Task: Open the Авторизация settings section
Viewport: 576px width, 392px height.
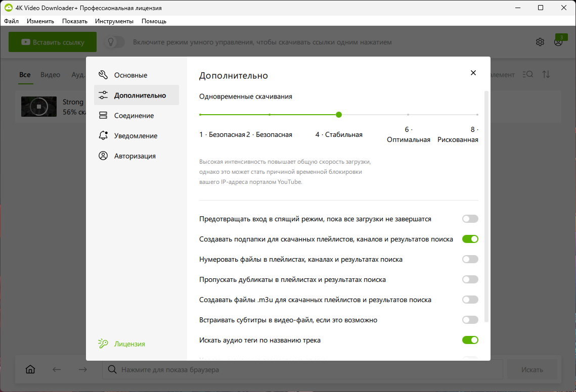Action: (136, 156)
